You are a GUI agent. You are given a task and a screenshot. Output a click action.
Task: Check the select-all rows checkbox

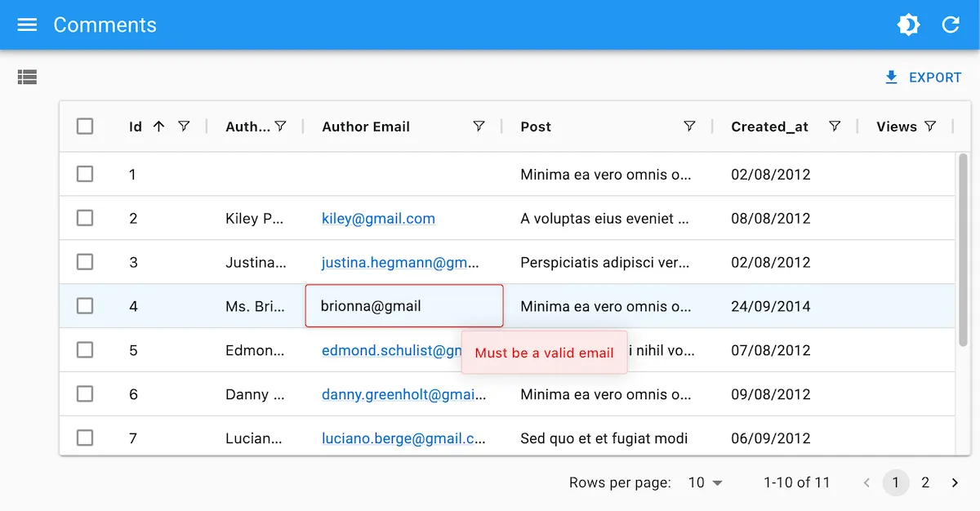tap(85, 127)
